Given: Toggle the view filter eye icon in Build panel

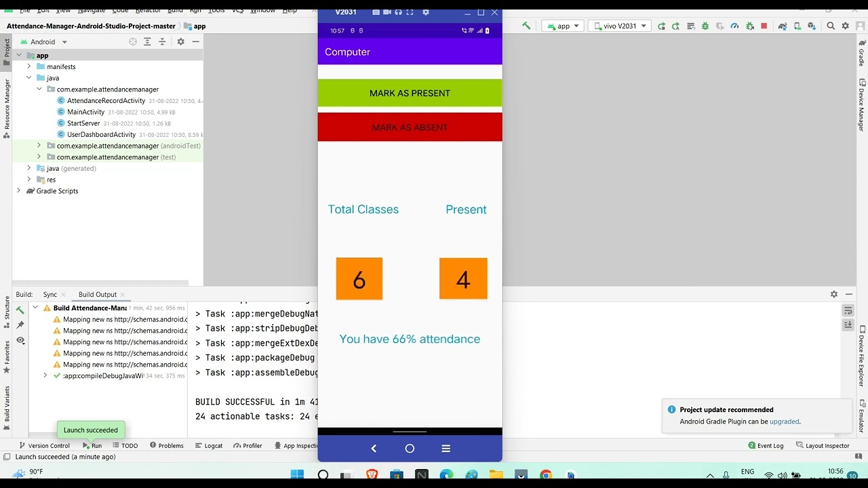Looking at the screenshot, I should pyautogui.click(x=20, y=340).
